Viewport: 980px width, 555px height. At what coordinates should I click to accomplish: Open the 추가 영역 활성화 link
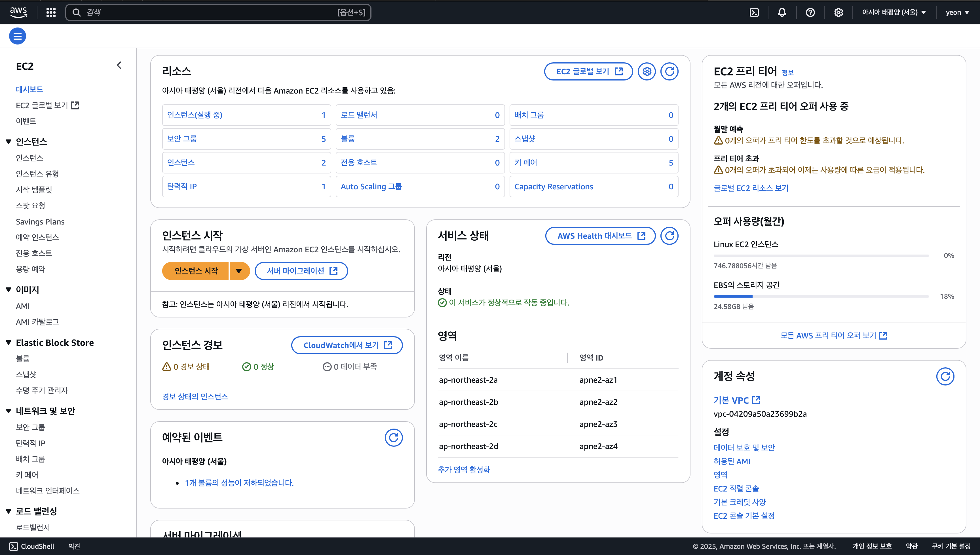point(464,470)
